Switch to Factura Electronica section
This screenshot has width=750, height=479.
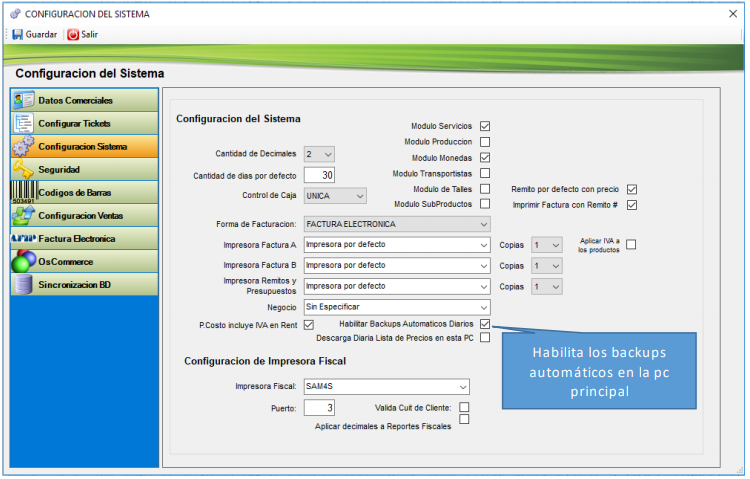point(77,239)
